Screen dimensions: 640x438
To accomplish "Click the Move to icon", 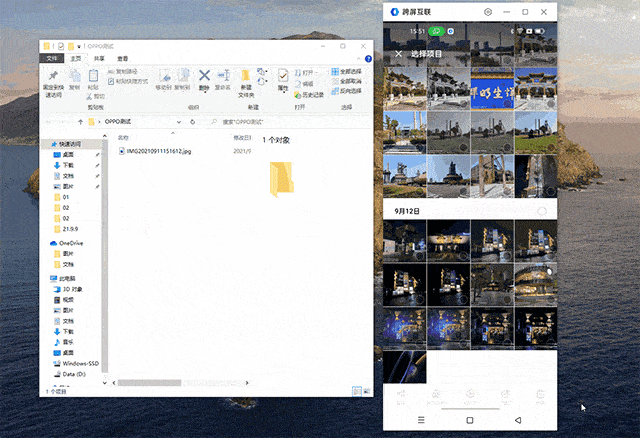I will point(164,76).
